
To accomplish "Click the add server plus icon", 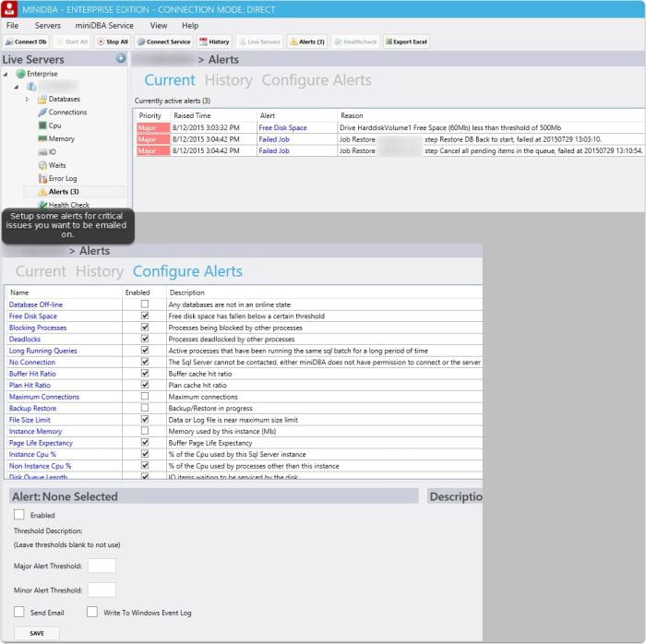I will tap(120, 59).
